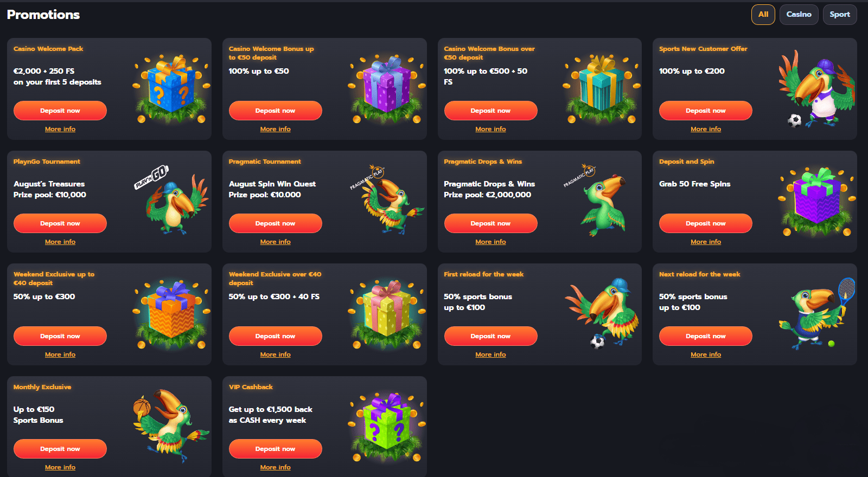Open More info for Pragmatic Tournament

(x=276, y=242)
